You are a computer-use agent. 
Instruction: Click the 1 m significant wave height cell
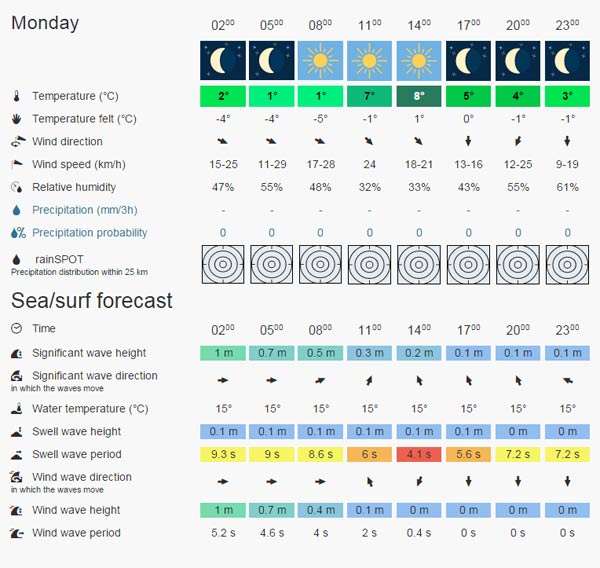click(x=222, y=353)
